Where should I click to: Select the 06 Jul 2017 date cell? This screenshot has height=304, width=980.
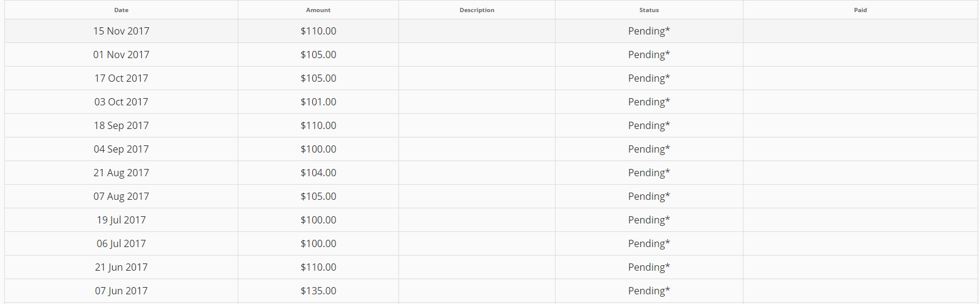click(x=121, y=243)
